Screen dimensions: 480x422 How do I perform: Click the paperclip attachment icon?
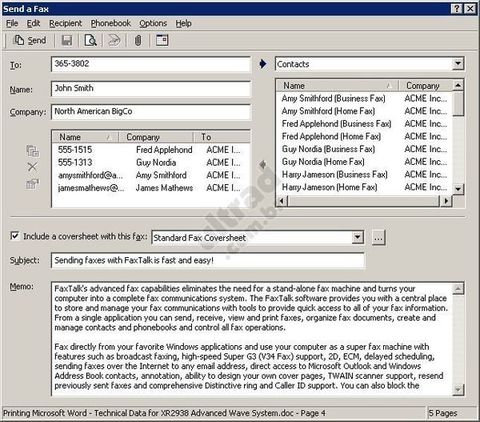(138, 41)
